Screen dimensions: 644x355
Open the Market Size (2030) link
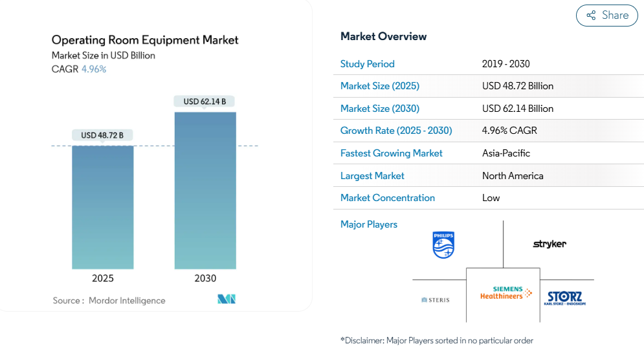[380, 109]
